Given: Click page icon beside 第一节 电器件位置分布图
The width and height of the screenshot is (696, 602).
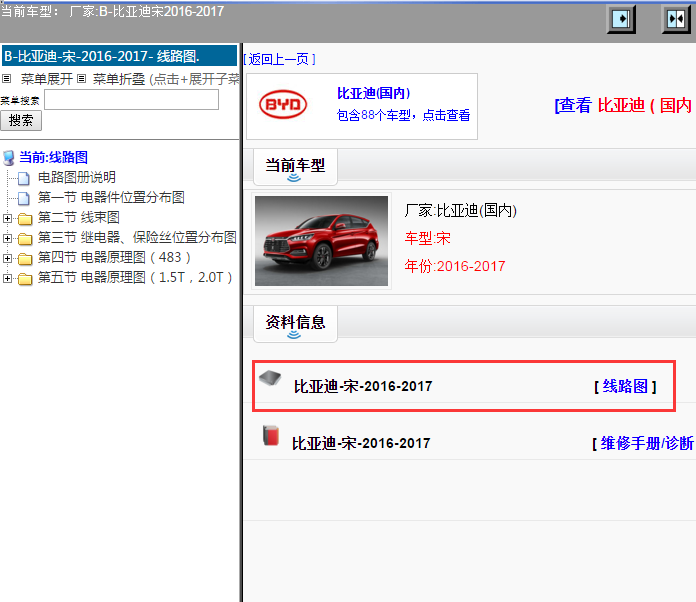Looking at the screenshot, I should click(x=24, y=198).
